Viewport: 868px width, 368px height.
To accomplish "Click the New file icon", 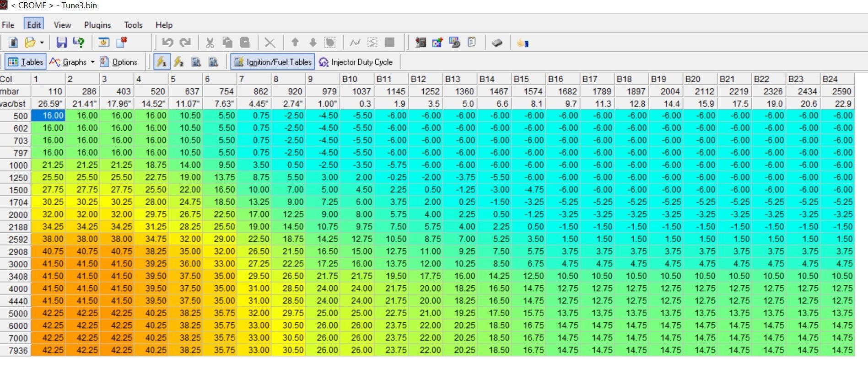I will click(x=13, y=43).
